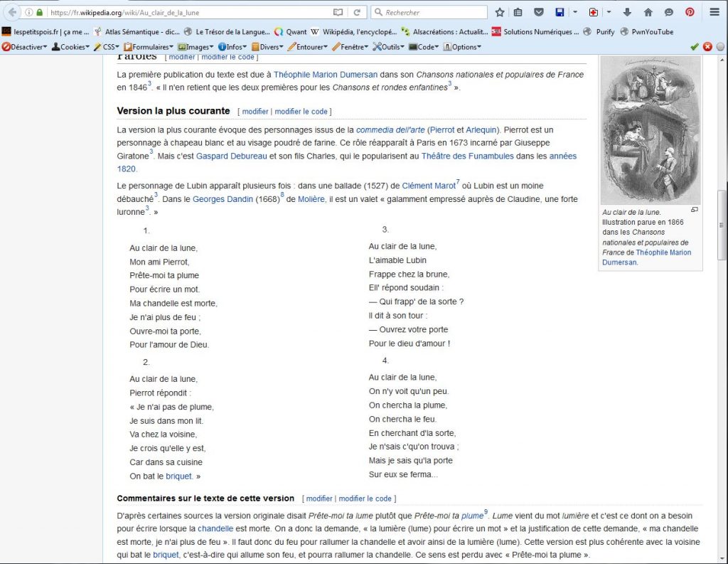
Task: Follow the Théophile Marion Dumersan link in paragraph
Action: (x=326, y=75)
